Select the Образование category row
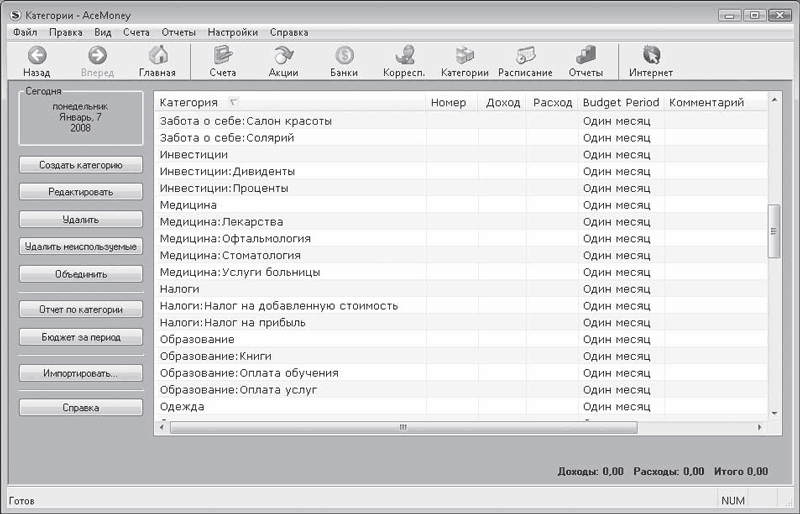The image size is (800, 514). click(461, 339)
